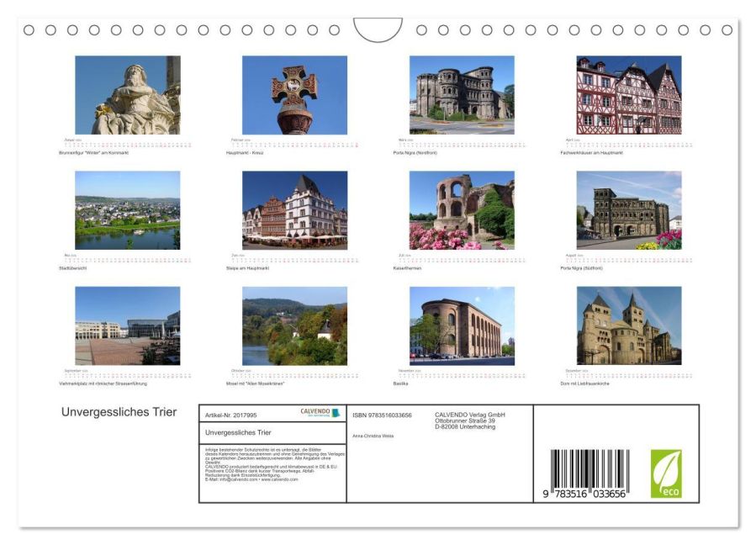Click the green eco leaf icon
The width and height of the screenshot is (756, 545).
click(666, 474)
